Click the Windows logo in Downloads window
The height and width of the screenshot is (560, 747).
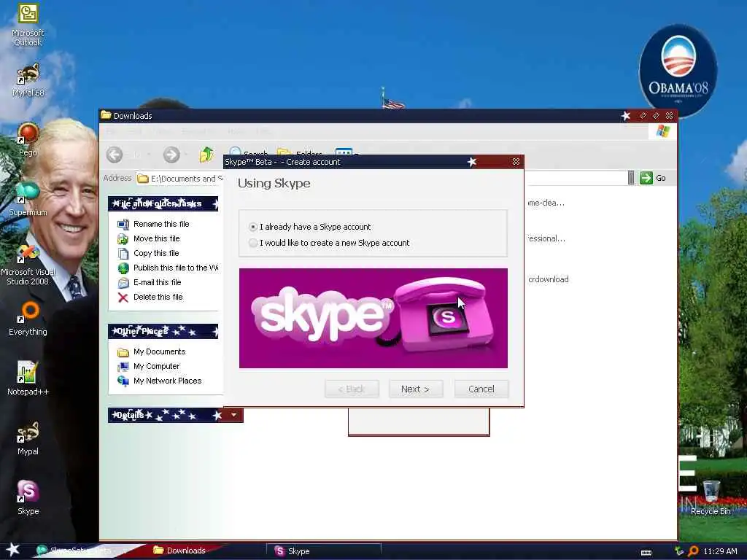click(x=662, y=131)
